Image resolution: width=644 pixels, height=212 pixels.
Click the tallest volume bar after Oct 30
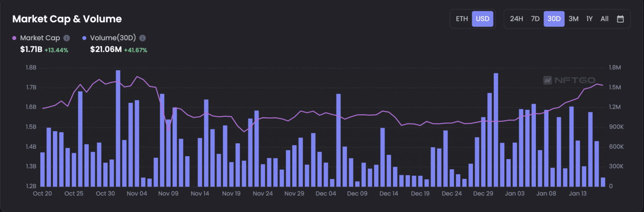(118, 128)
